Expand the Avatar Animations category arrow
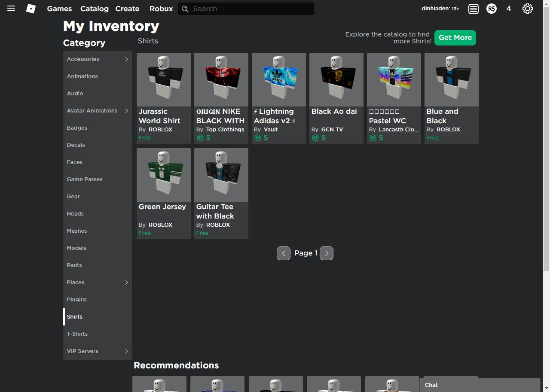Image resolution: width=550 pixels, height=392 pixels. click(x=126, y=111)
